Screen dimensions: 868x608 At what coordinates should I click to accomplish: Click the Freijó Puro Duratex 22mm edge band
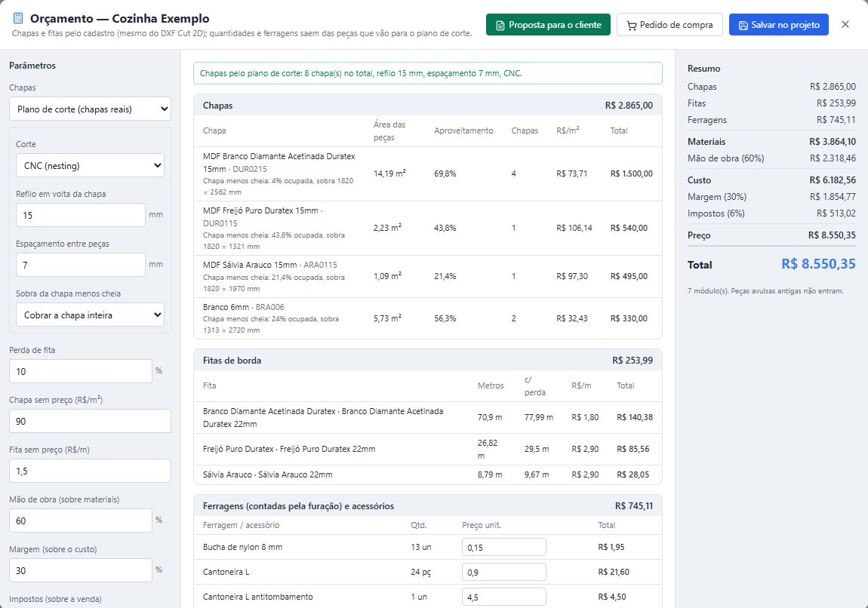(428, 449)
